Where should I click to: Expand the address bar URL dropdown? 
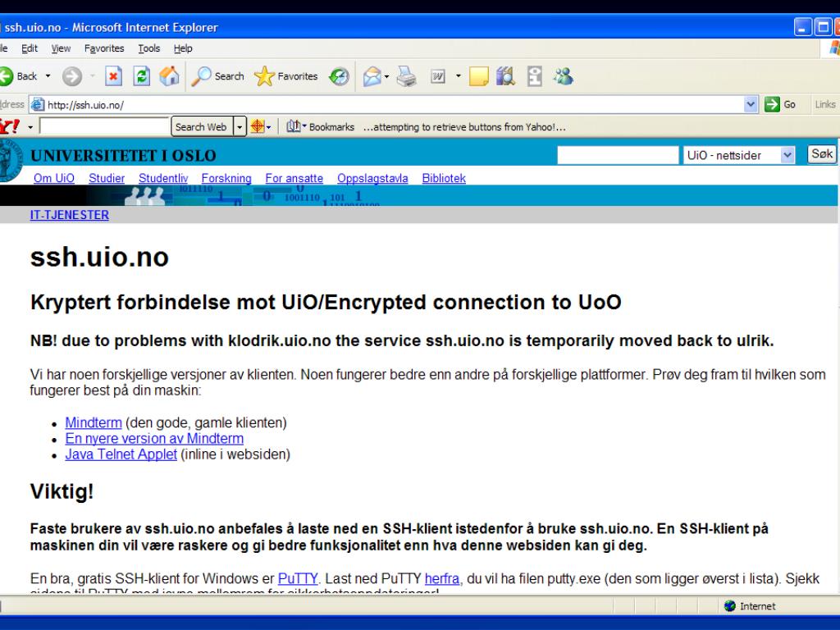click(751, 104)
